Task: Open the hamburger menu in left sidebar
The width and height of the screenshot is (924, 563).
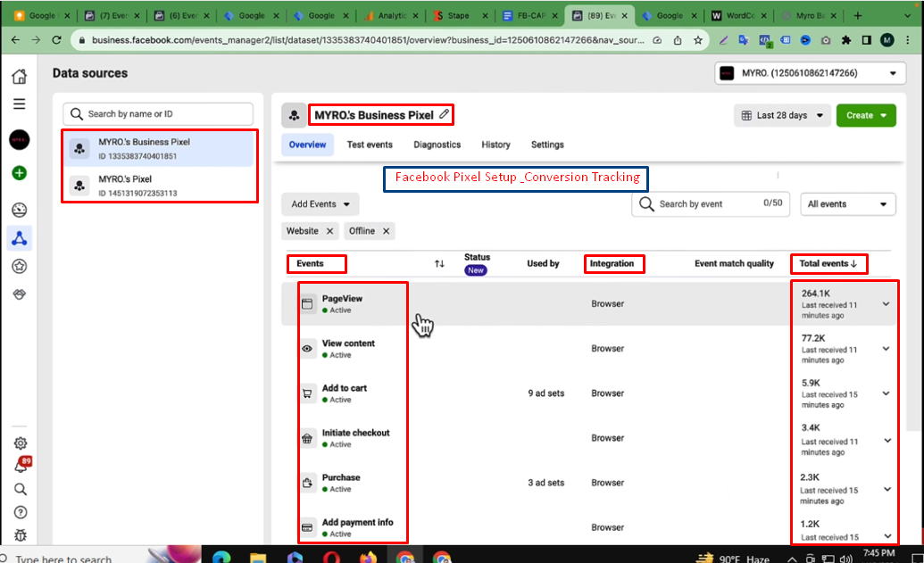Action: click(x=20, y=104)
